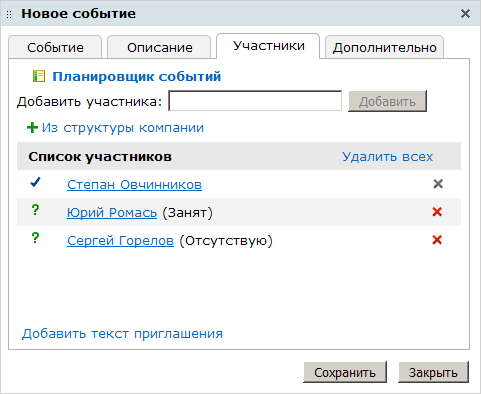Open the Дополнительно tab

(x=384, y=47)
